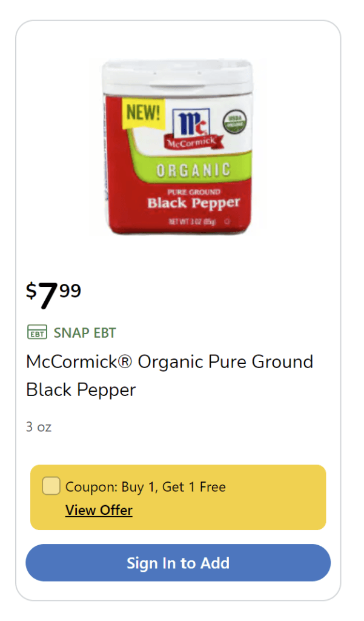Screen dimensions: 364x621
Task: Click the green ORGANIC band on the package
Action: click(194, 170)
